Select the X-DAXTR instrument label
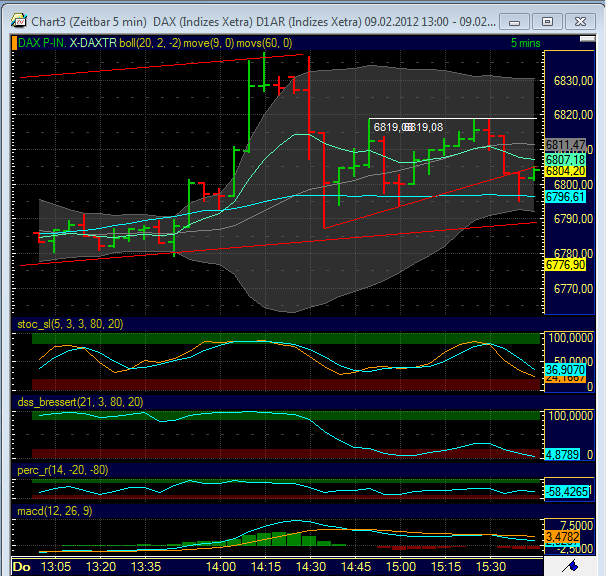 pyautogui.click(x=93, y=43)
